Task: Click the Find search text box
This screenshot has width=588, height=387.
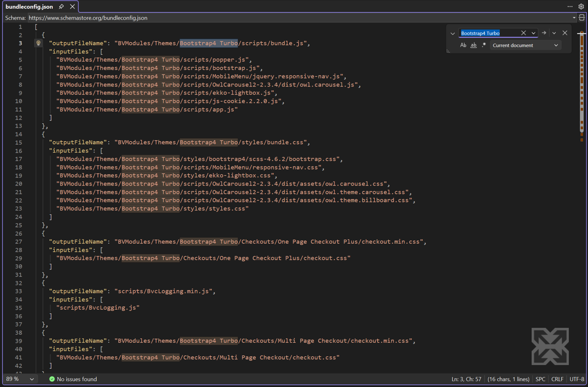Action: click(x=489, y=33)
